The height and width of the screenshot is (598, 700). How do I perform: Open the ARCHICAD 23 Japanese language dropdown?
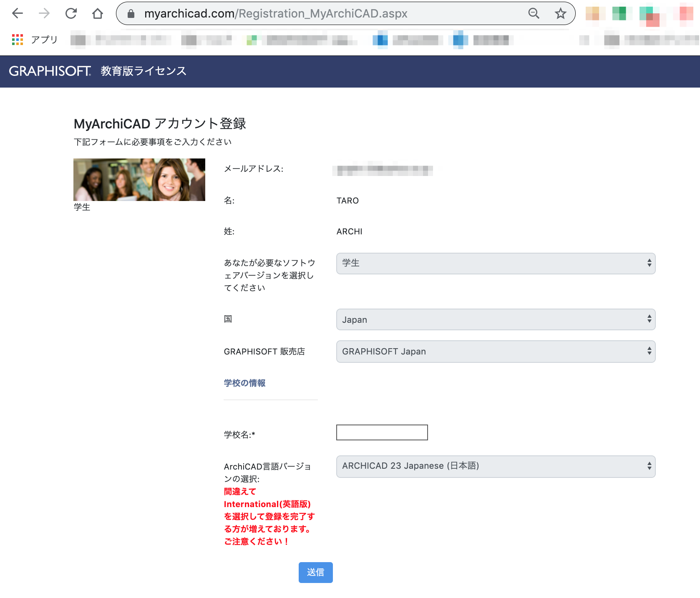pos(496,466)
